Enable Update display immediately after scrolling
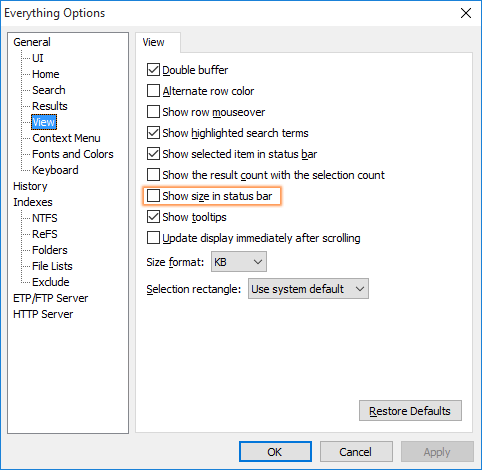 [153, 238]
